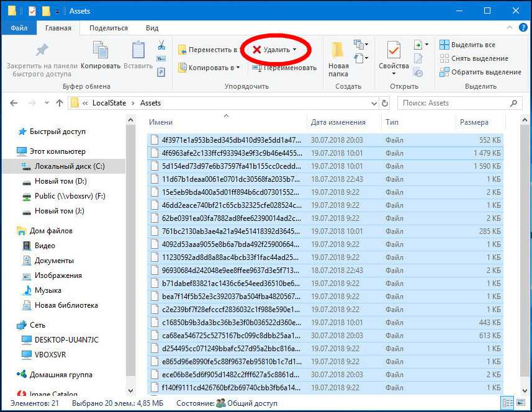Click Закрепить на панели быстрого доступа pin

pyautogui.click(x=42, y=52)
